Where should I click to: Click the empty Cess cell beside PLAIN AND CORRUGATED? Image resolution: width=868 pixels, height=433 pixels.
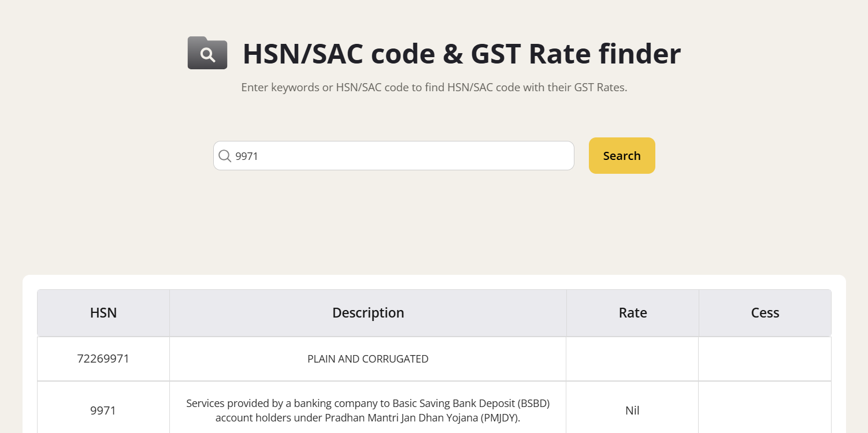pos(765,358)
